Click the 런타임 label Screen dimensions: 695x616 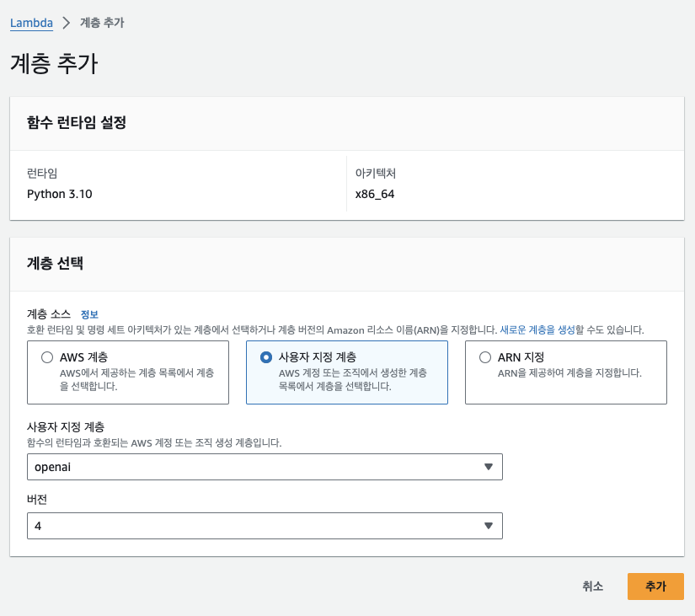pyautogui.click(x=42, y=174)
